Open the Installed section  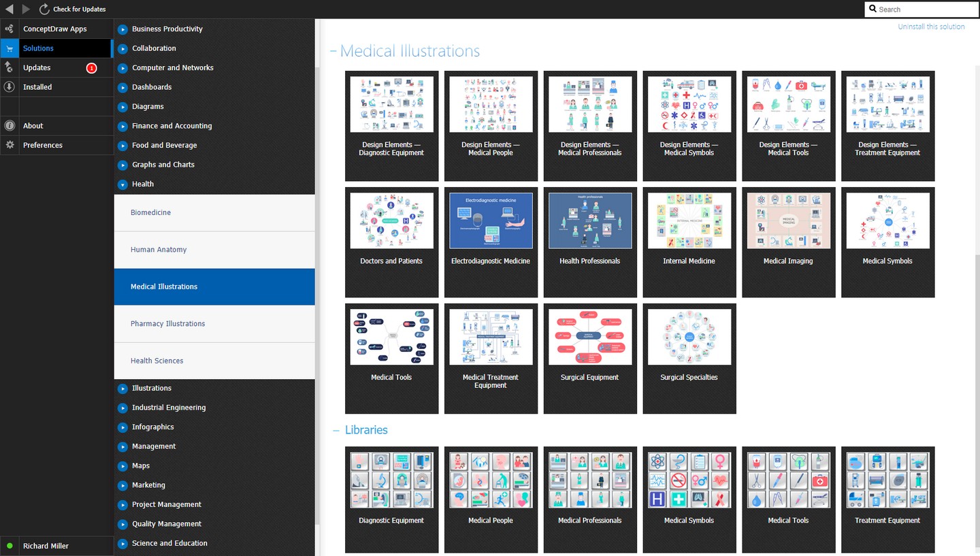coord(57,87)
